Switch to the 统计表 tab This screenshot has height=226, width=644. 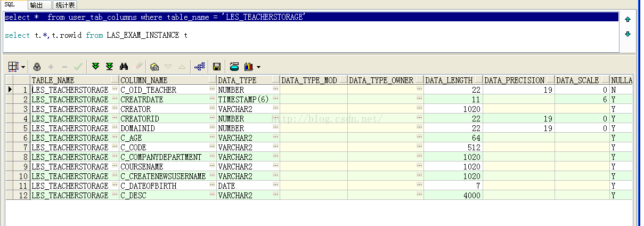pyautogui.click(x=66, y=5)
